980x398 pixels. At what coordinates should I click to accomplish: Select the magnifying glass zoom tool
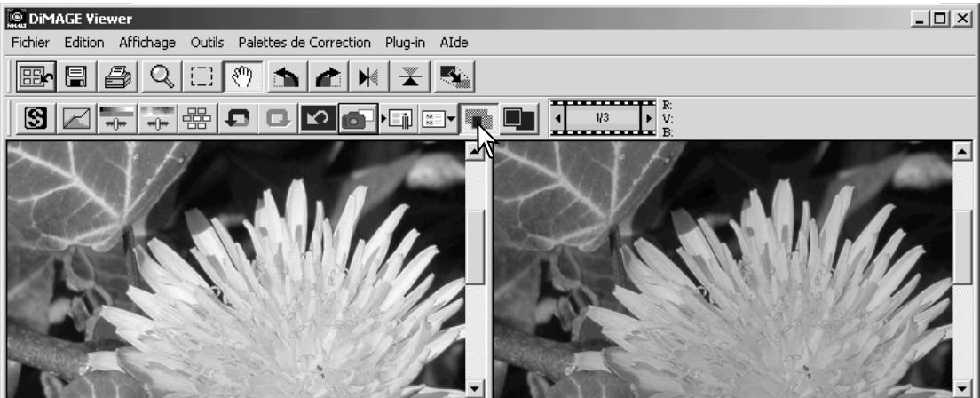[162, 76]
